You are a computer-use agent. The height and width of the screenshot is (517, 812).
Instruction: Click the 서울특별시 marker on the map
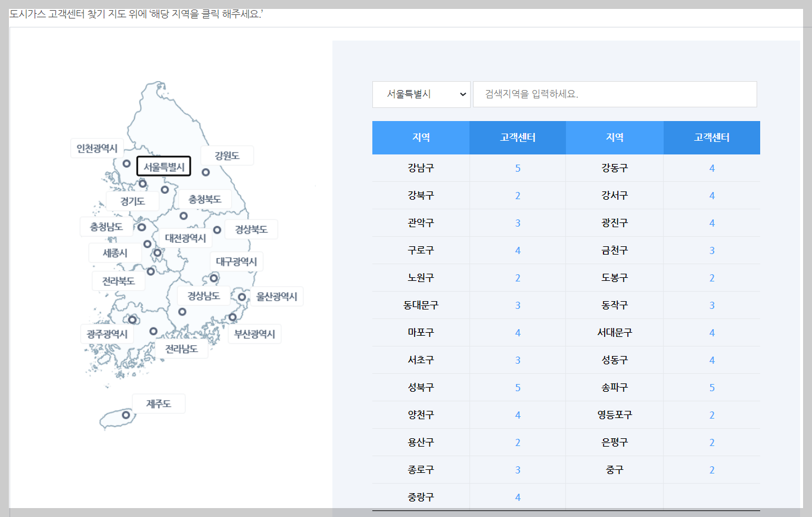164,166
